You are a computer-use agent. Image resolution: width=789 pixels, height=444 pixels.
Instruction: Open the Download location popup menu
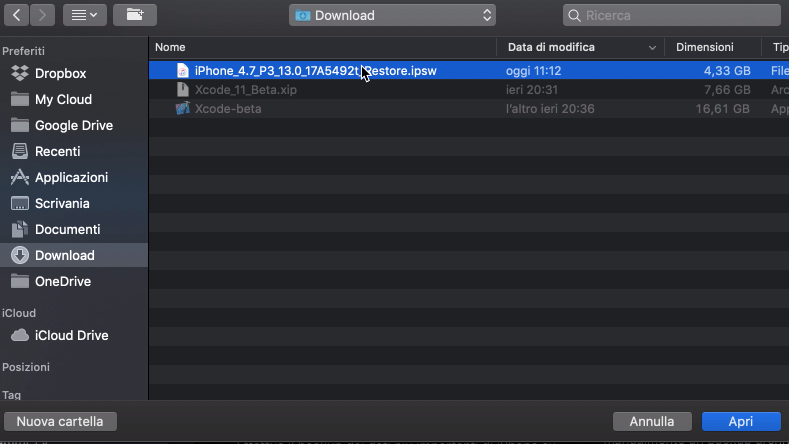392,15
